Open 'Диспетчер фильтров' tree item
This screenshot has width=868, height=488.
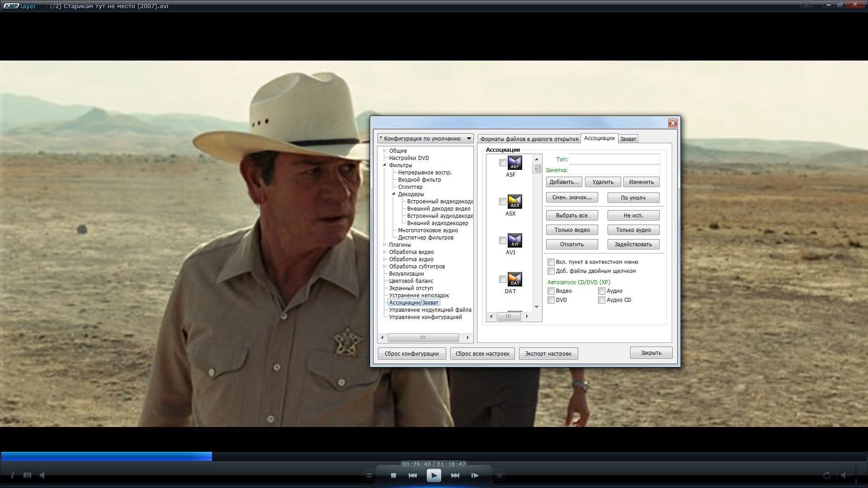(x=425, y=237)
